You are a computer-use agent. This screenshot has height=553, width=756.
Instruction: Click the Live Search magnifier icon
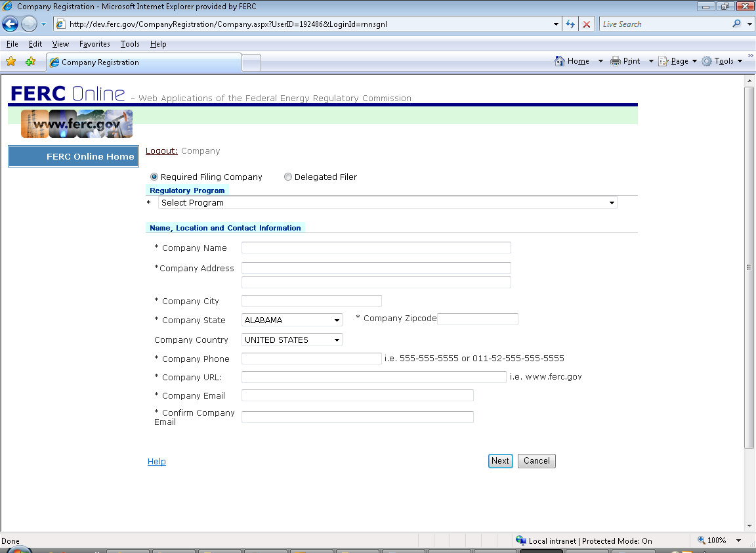pos(736,24)
